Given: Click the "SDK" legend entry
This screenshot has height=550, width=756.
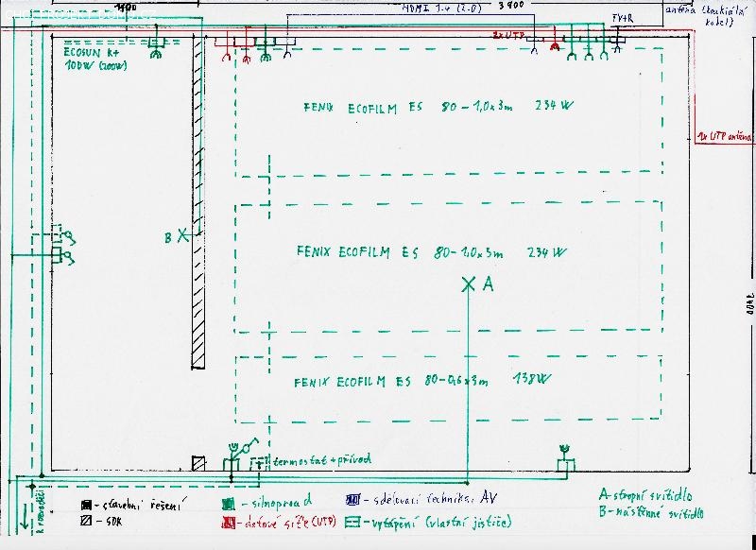Looking at the screenshot, I should [101, 521].
